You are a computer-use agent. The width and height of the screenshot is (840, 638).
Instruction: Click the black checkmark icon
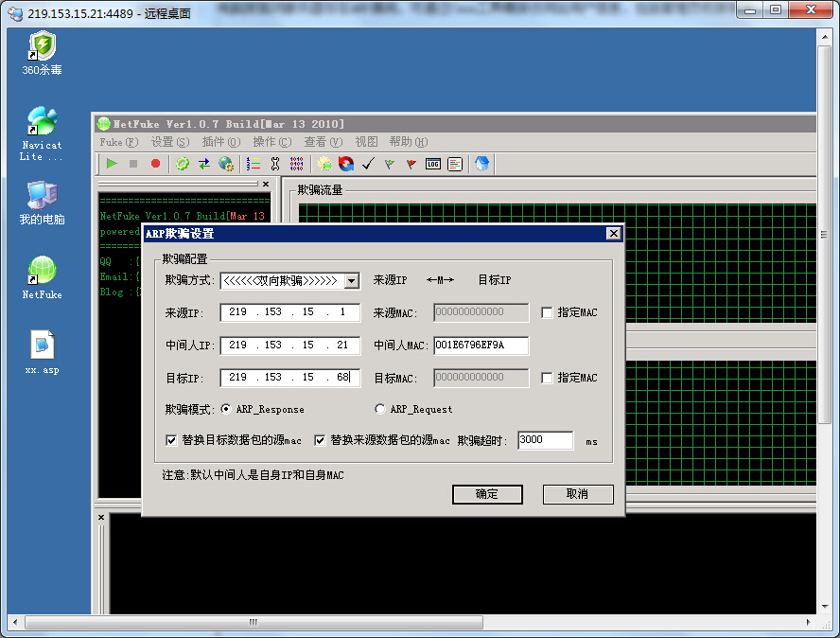click(x=368, y=164)
